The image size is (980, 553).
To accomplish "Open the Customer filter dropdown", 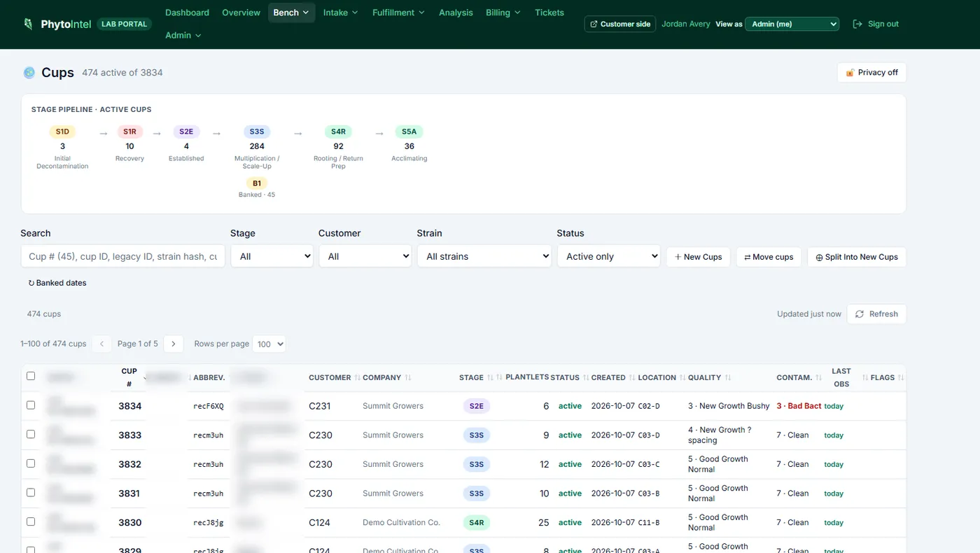I will [365, 256].
